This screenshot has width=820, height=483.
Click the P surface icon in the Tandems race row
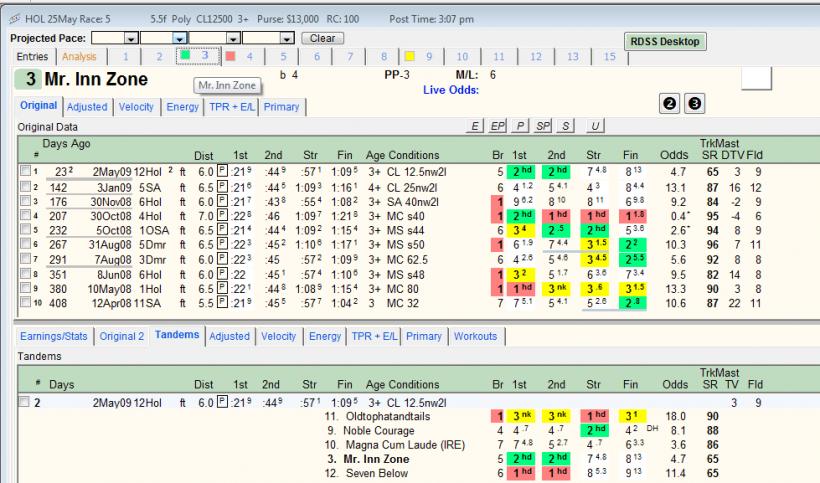pyautogui.click(x=222, y=402)
